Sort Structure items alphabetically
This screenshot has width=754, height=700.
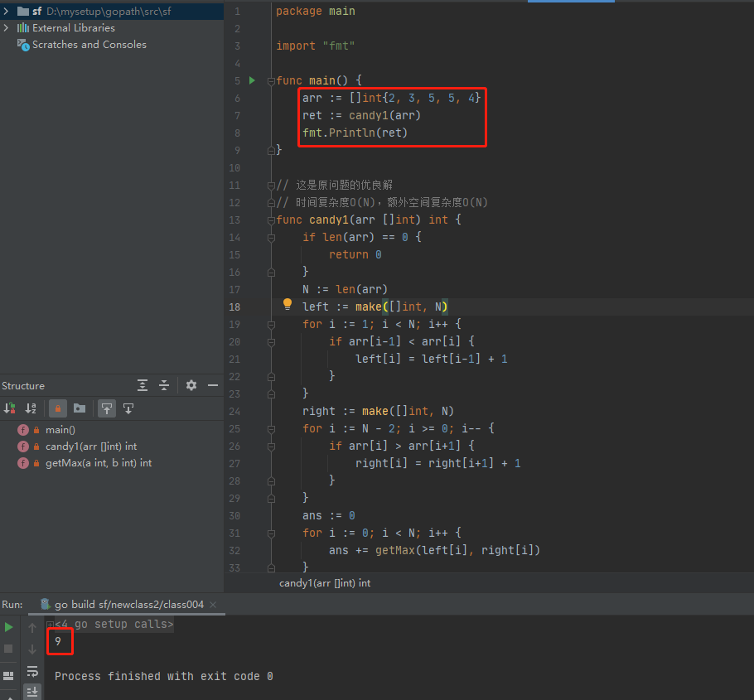[31, 408]
